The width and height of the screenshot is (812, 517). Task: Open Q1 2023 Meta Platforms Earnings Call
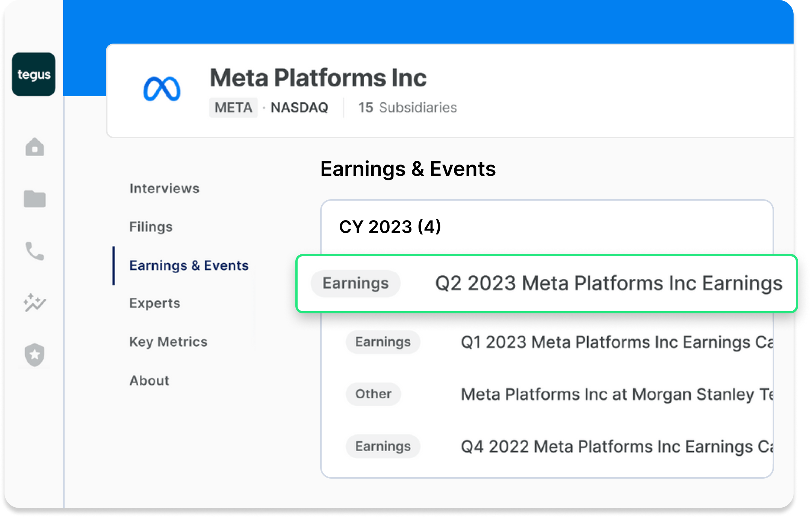(x=617, y=342)
